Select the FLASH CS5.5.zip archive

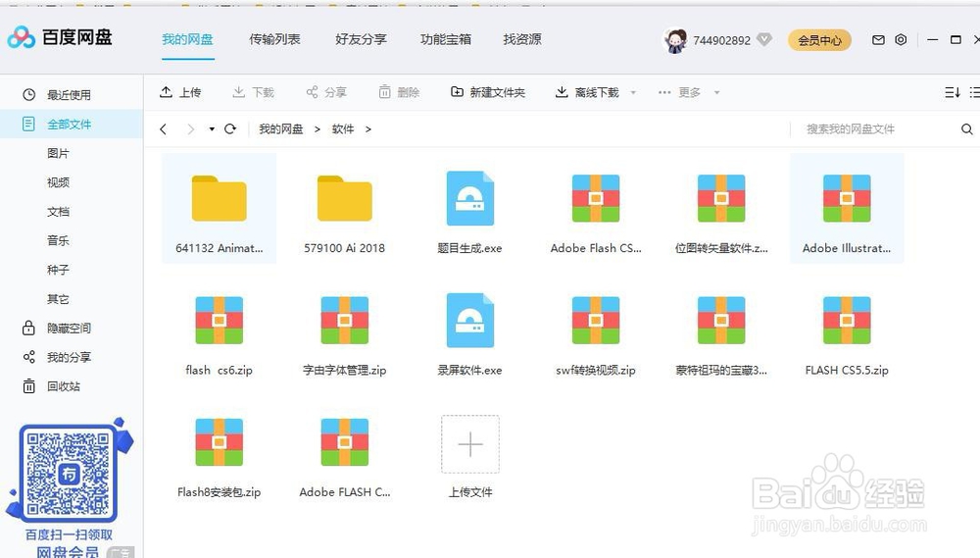pyautogui.click(x=847, y=321)
